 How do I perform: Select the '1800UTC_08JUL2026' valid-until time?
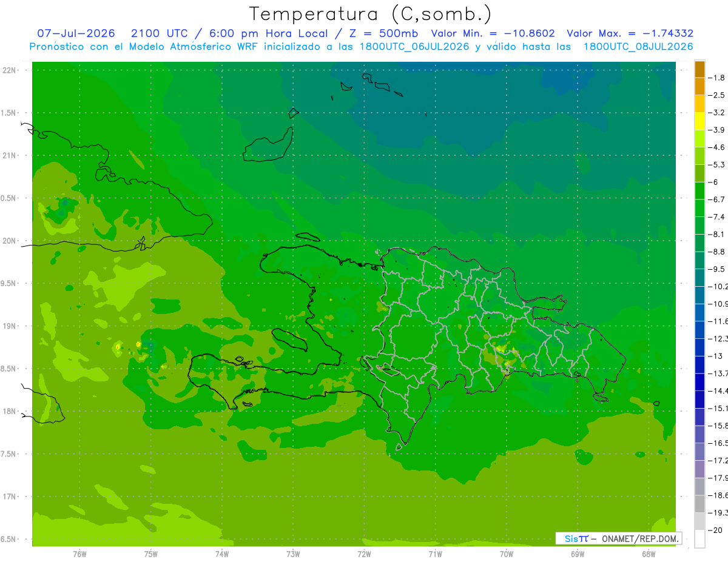[638, 47]
